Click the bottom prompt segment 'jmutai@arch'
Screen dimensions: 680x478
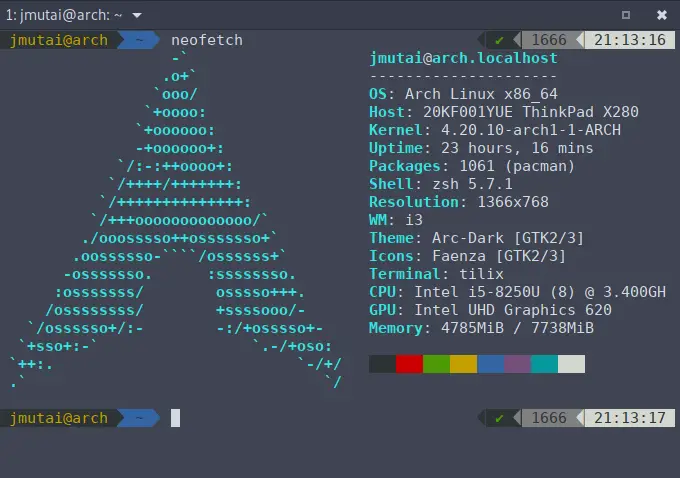pyautogui.click(x=59, y=419)
